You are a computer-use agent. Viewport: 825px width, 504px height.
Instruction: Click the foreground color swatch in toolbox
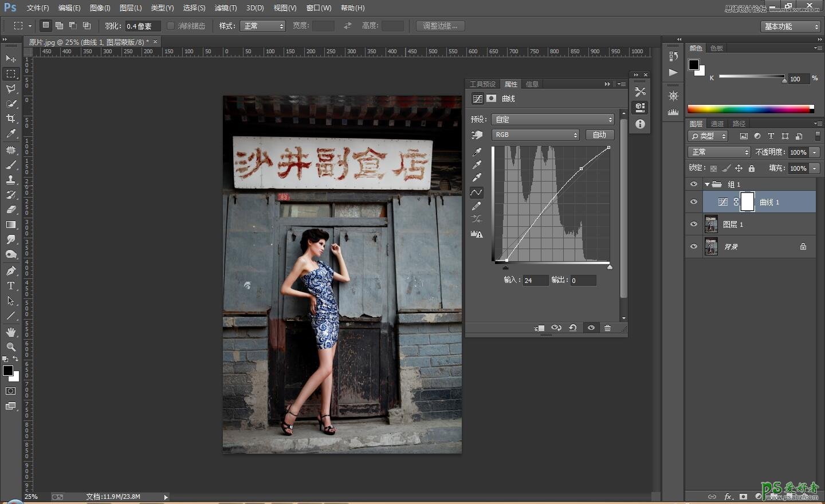click(8, 371)
